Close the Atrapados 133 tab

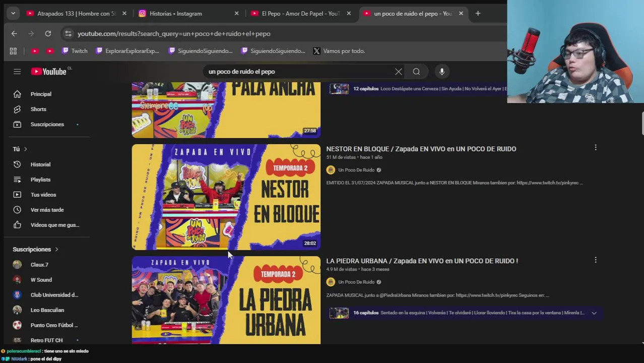pyautogui.click(x=124, y=14)
